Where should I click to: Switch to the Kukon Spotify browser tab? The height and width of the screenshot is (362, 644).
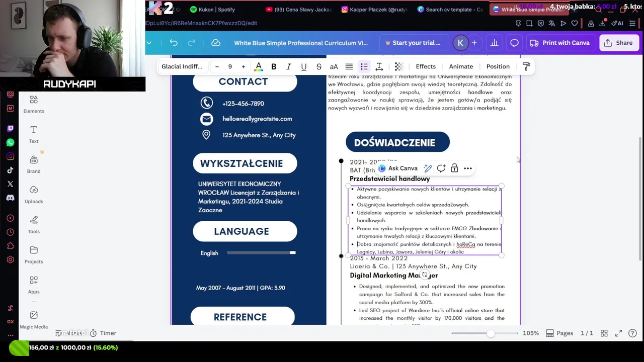(x=213, y=10)
